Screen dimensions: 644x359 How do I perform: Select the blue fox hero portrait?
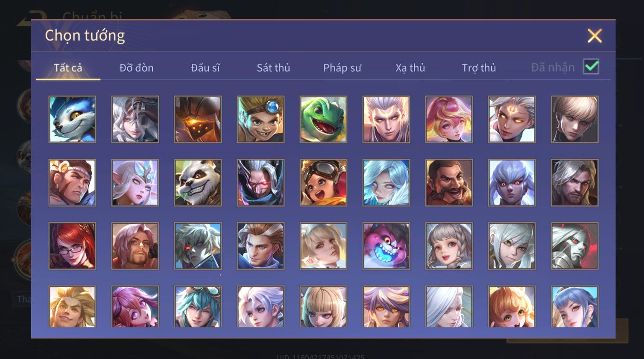tap(72, 119)
